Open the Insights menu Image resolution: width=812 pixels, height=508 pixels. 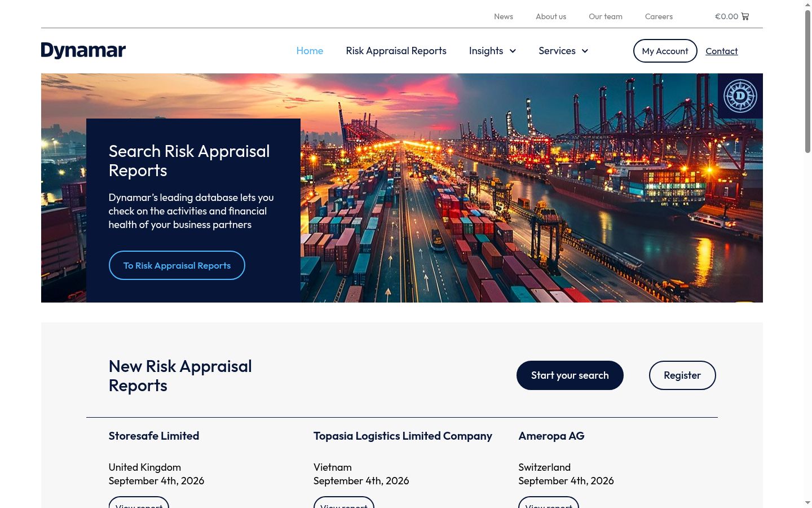tap(486, 51)
